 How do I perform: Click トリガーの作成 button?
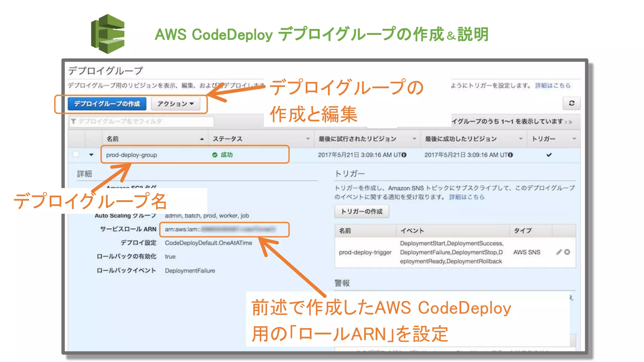[x=362, y=211]
